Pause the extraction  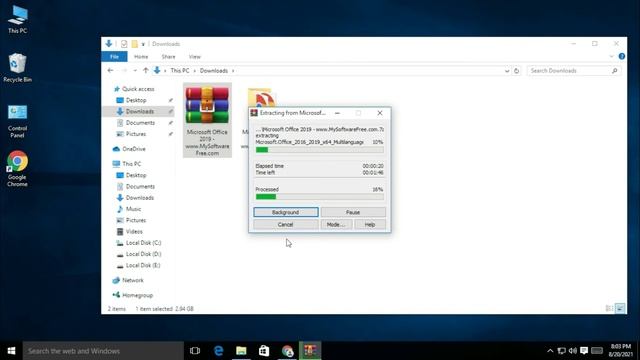point(353,212)
